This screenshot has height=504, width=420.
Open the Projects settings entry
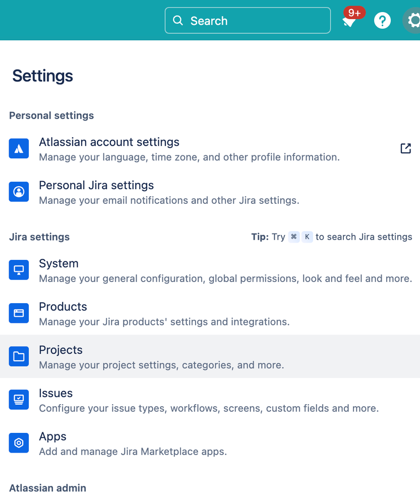click(x=210, y=356)
